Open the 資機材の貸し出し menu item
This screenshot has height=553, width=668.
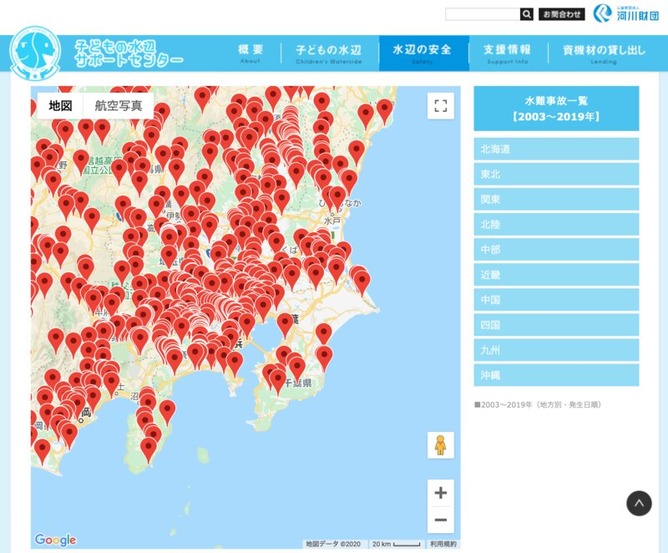click(604, 53)
